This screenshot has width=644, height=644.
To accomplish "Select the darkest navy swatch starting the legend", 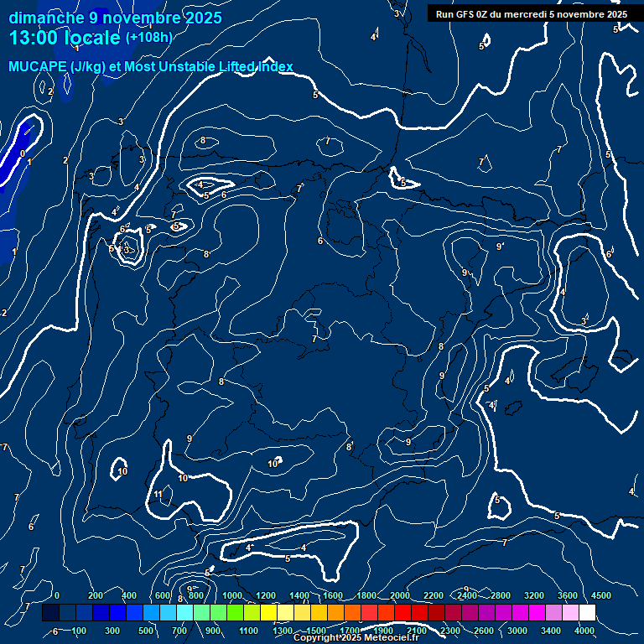I will (x=50, y=612).
